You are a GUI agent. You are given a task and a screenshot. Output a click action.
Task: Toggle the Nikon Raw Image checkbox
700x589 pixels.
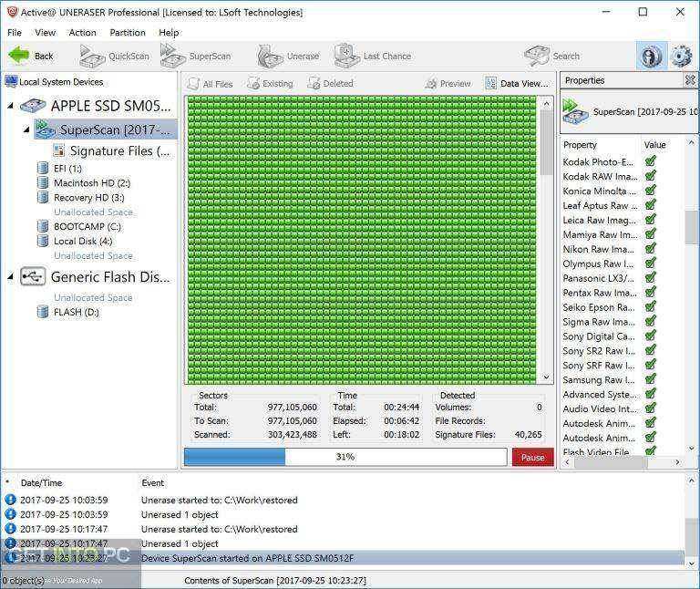pos(651,249)
